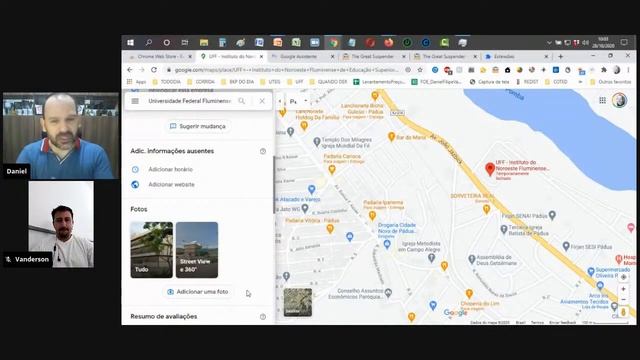Open the Windows notification center
This screenshot has width=640, height=360.
(x=624, y=42)
